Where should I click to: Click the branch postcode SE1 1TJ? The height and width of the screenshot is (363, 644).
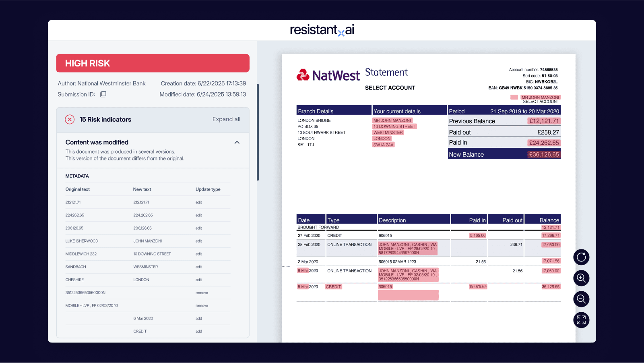tap(306, 145)
